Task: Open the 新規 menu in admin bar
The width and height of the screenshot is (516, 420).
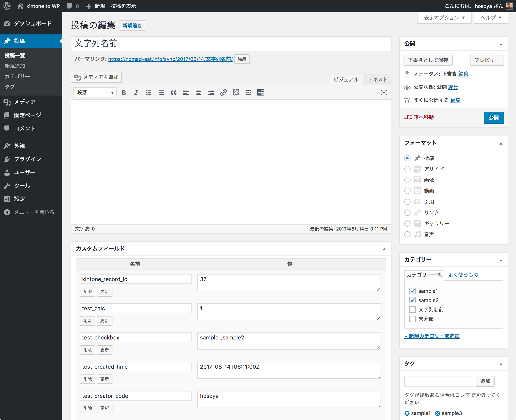Action: [96, 6]
